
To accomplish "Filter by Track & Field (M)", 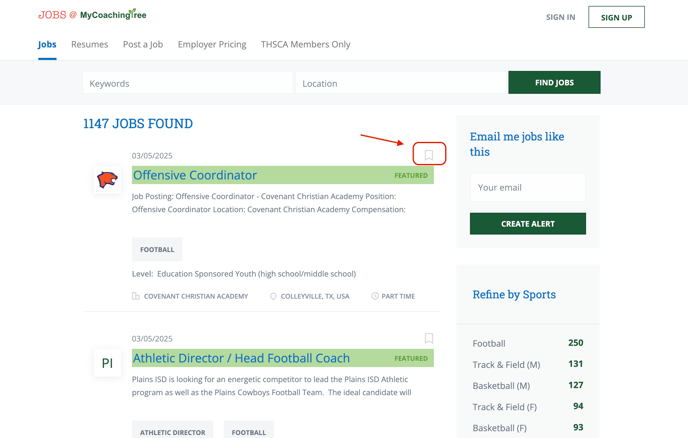I will click(528, 364).
